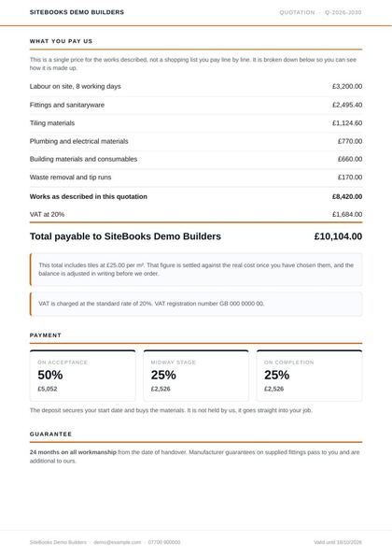Click the Waste removal £170.00 amount
The height and width of the screenshot is (555, 392).
(350, 177)
